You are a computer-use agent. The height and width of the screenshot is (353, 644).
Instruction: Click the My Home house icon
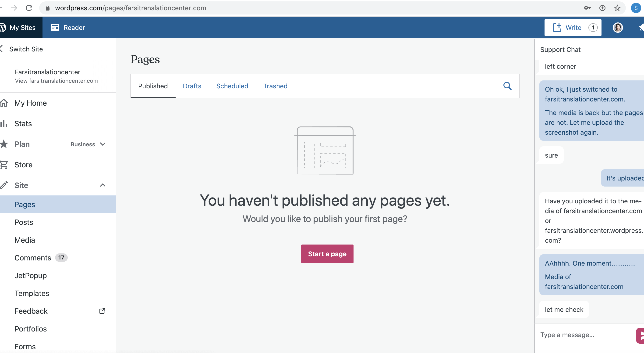tap(4, 103)
